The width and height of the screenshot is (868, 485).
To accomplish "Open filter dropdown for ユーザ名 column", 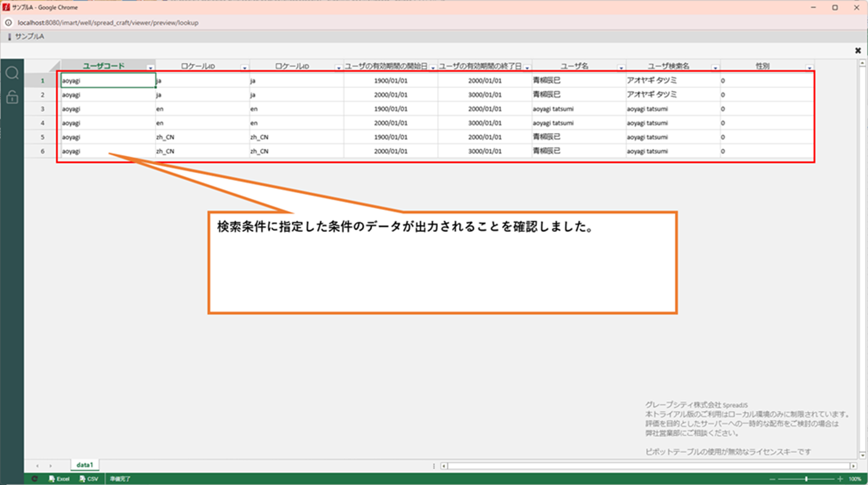I will coord(621,67).
